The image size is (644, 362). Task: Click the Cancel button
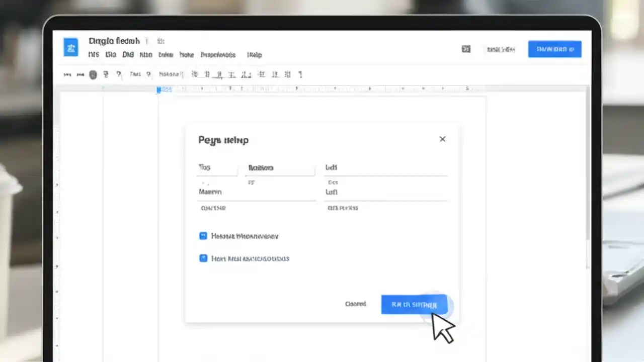356,304
